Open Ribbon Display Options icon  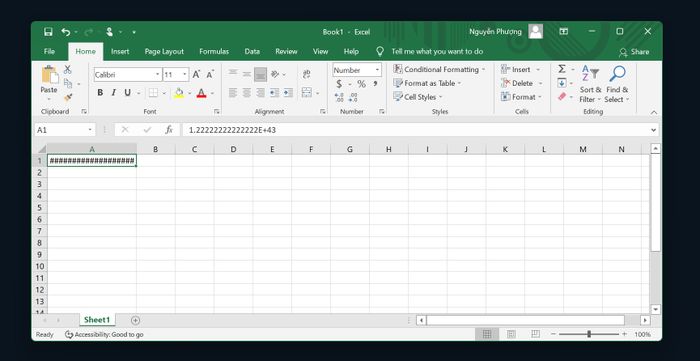(x=564, y=31)
